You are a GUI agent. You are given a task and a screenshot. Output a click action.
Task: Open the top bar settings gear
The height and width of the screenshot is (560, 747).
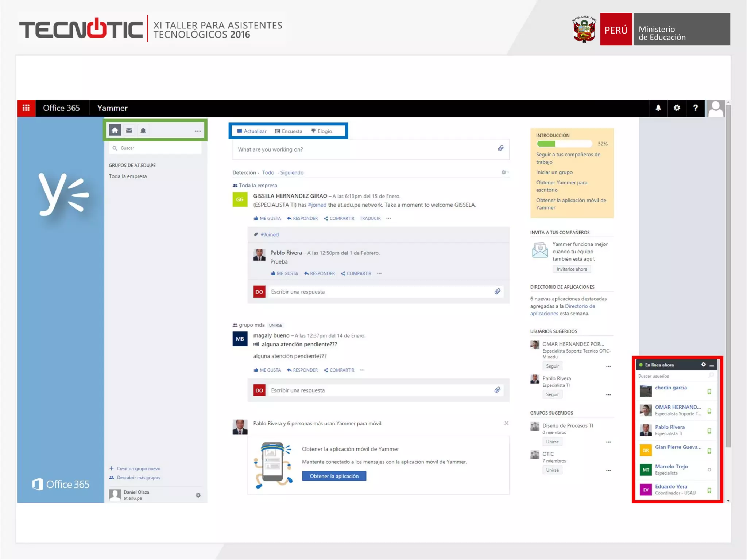coord(677,108)
